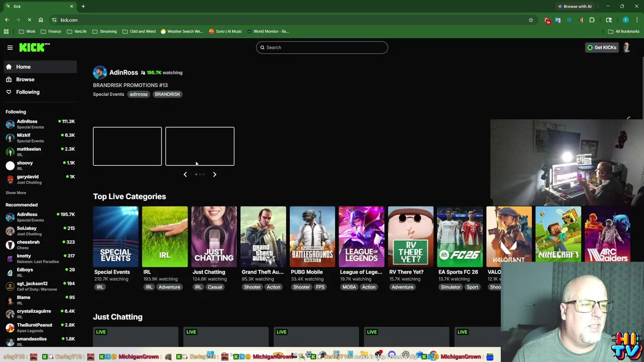Click the Home sidebar item

click(40, 67)
